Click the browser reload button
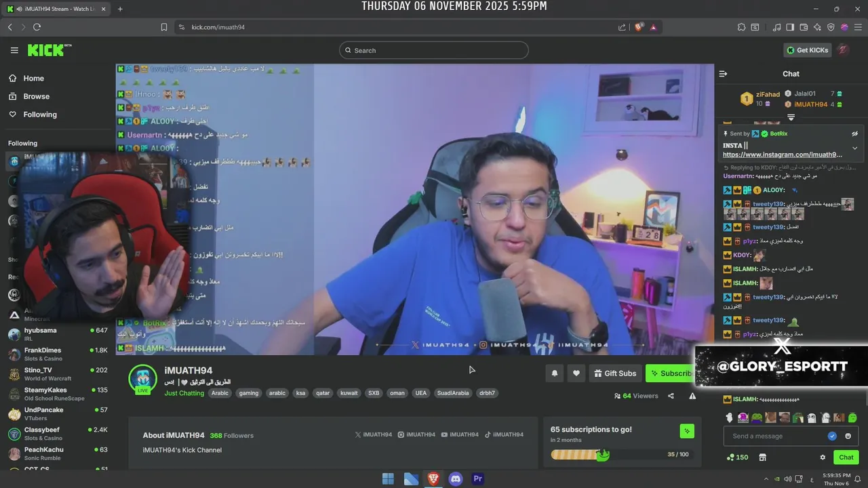The width and height of the screenshot is (868, 488). [37, 27]
